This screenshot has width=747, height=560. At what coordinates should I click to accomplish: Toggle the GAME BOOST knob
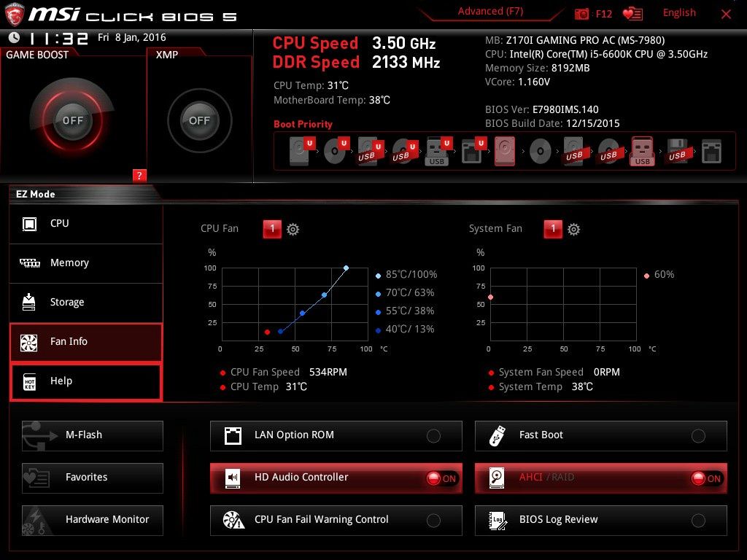click(72, 120)
